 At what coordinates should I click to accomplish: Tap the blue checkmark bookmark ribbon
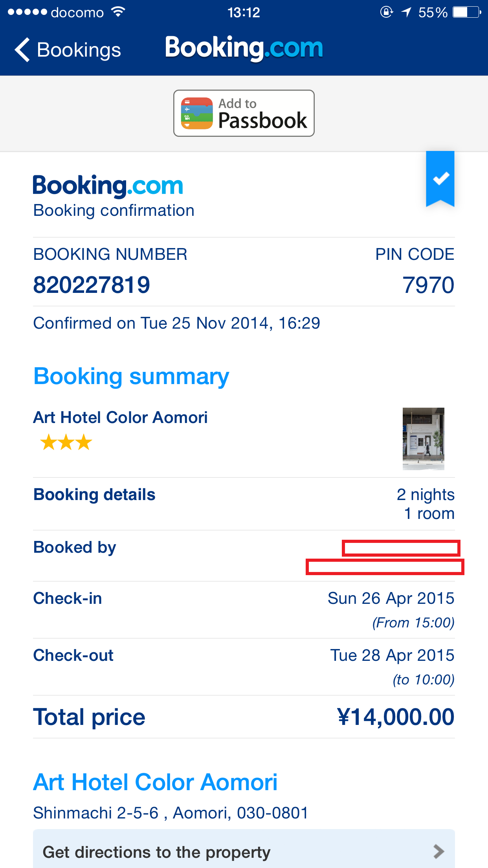pos(440,178)
